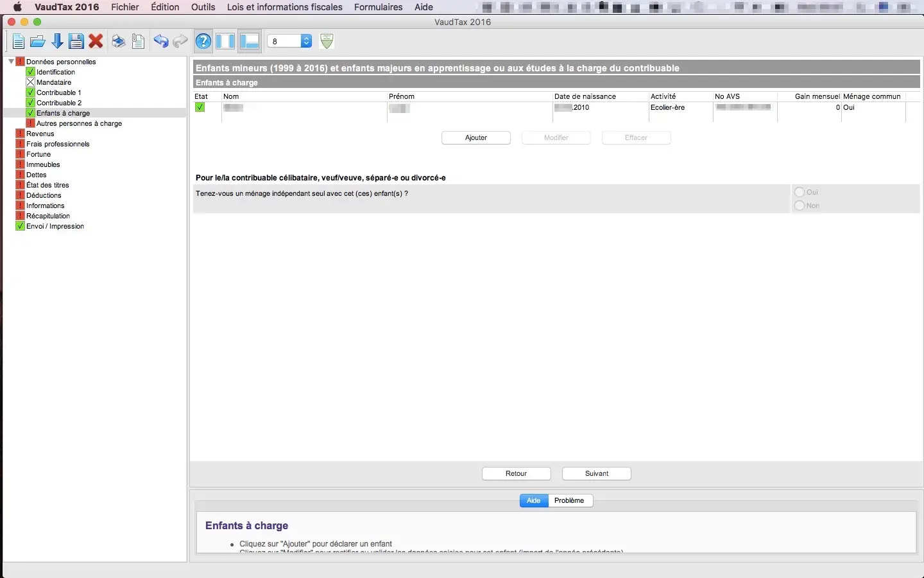Toggle the side panels layout icon
Image resolution: width=924 pixels, height=578 pixels.
coord(225,42)
